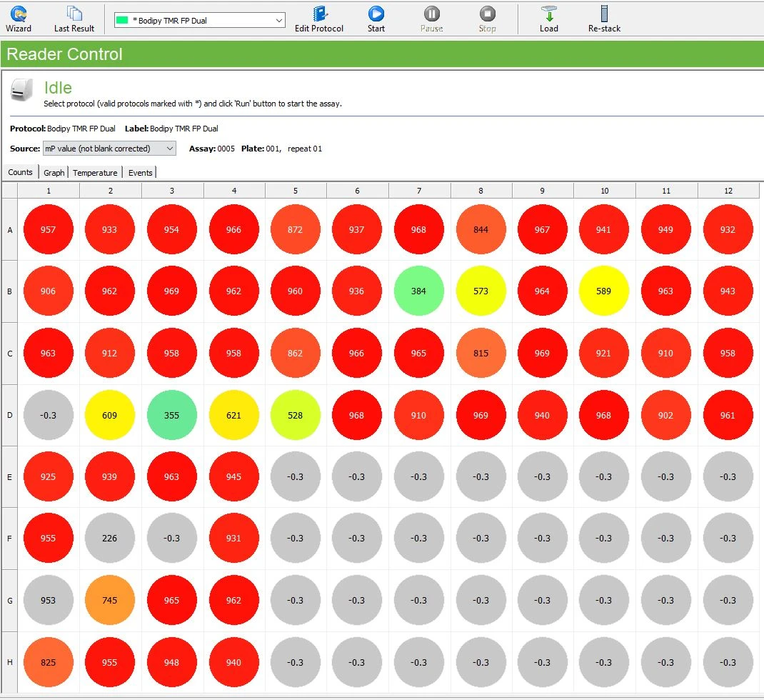
Task: Open the Source mP value dropdown
Action: [169, 149]
